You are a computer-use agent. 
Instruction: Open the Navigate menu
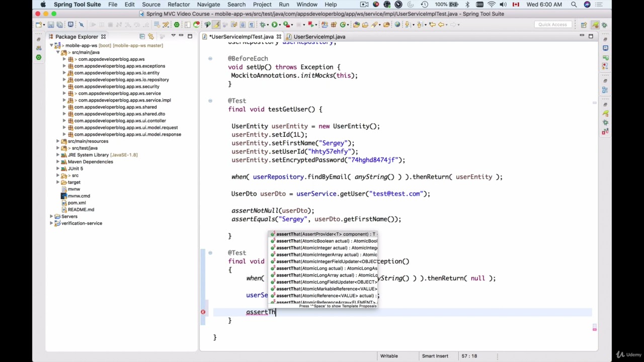tap(208, 5)
